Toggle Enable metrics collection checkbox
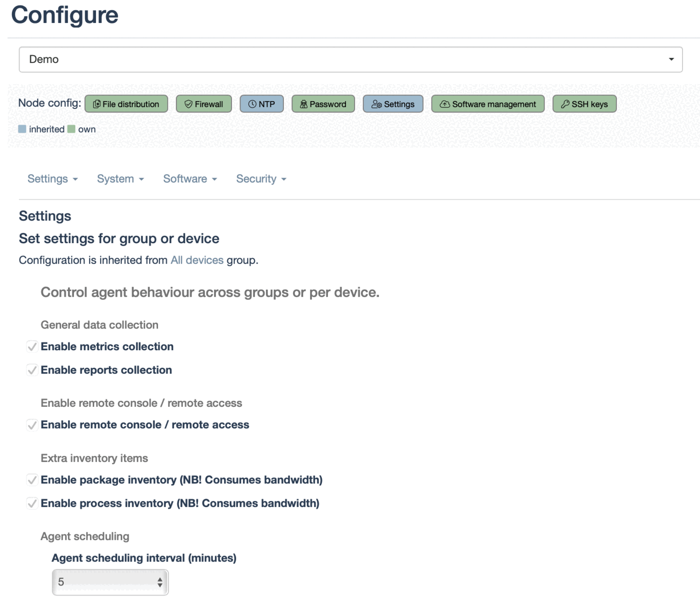Viewport: 700px width, 604px height. point(32,347)
